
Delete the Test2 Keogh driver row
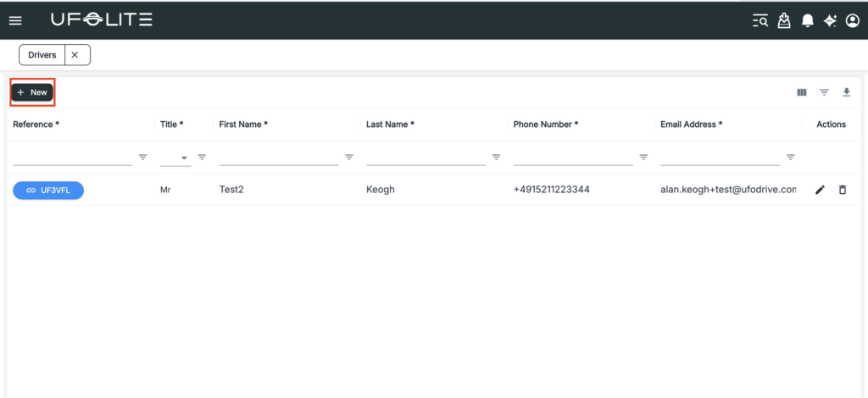(842, 190)
